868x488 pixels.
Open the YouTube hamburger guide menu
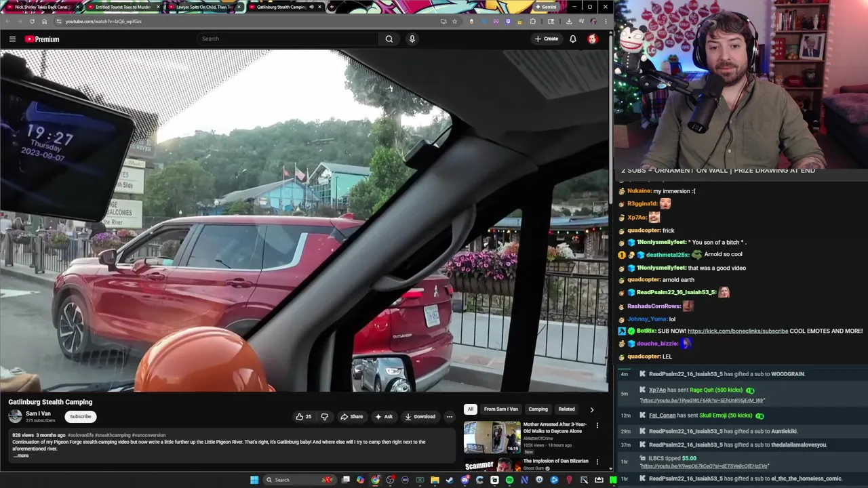pos(12,39)
